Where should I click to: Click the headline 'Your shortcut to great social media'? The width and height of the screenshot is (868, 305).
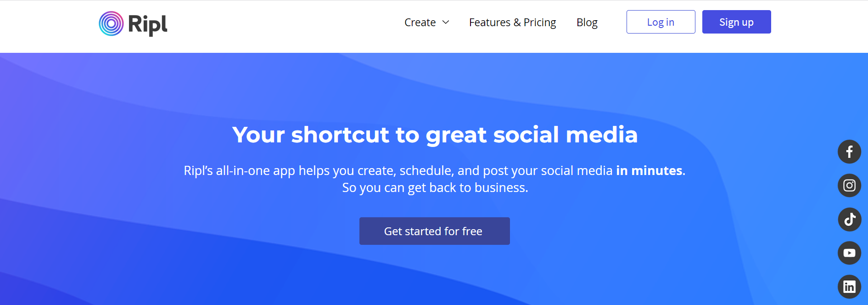click(435, 135)
